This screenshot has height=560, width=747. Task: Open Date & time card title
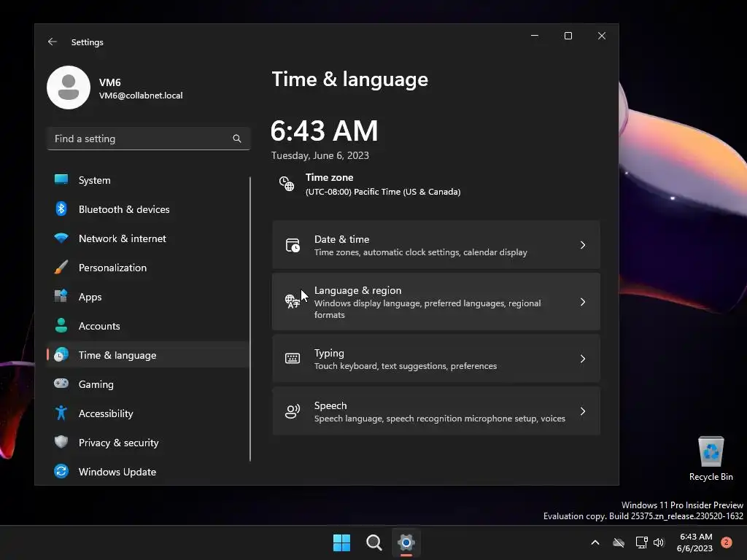point(341,239)
